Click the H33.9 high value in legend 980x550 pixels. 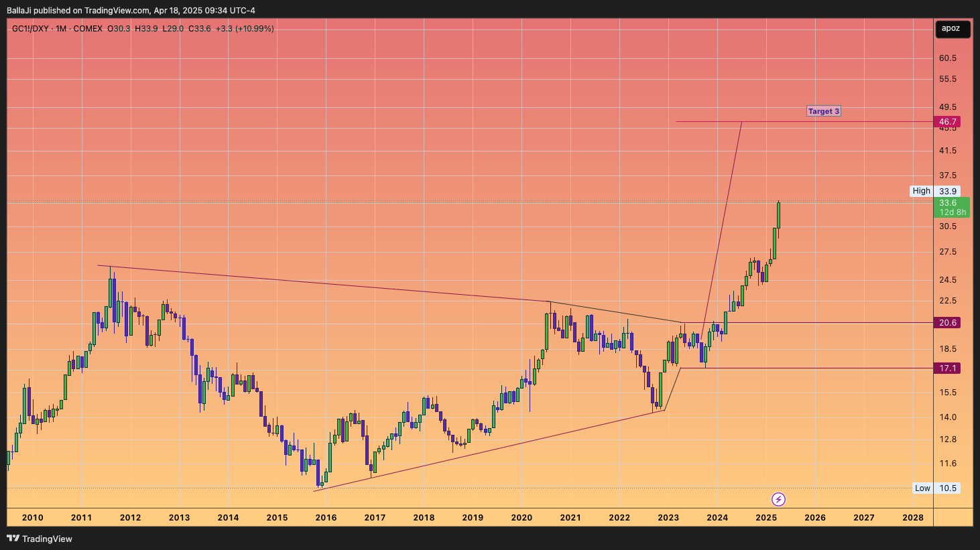(146, 29)
